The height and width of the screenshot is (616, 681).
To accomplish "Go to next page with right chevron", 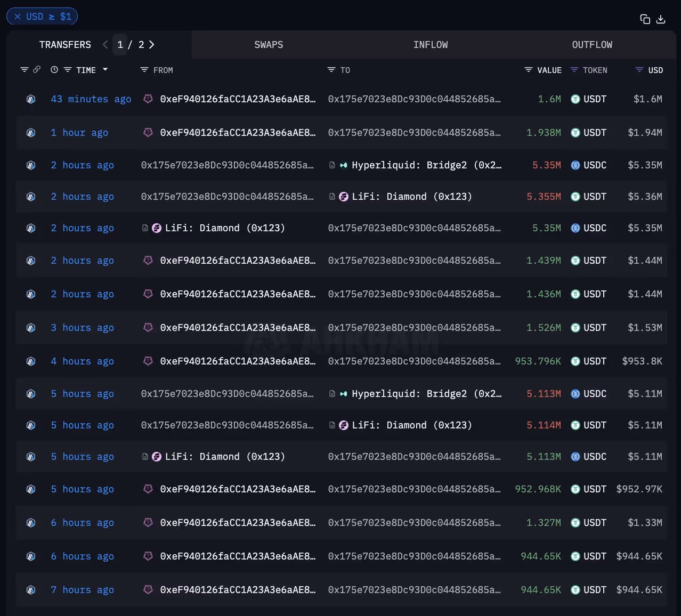I will click(x=152, y=45).
